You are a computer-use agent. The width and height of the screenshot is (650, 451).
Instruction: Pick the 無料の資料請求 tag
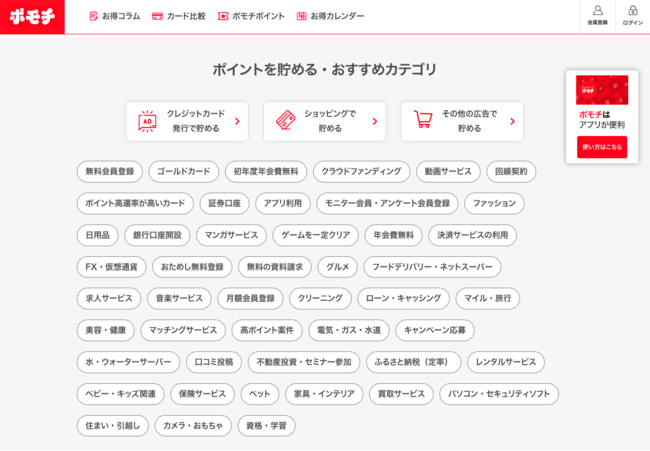[275, 267]
